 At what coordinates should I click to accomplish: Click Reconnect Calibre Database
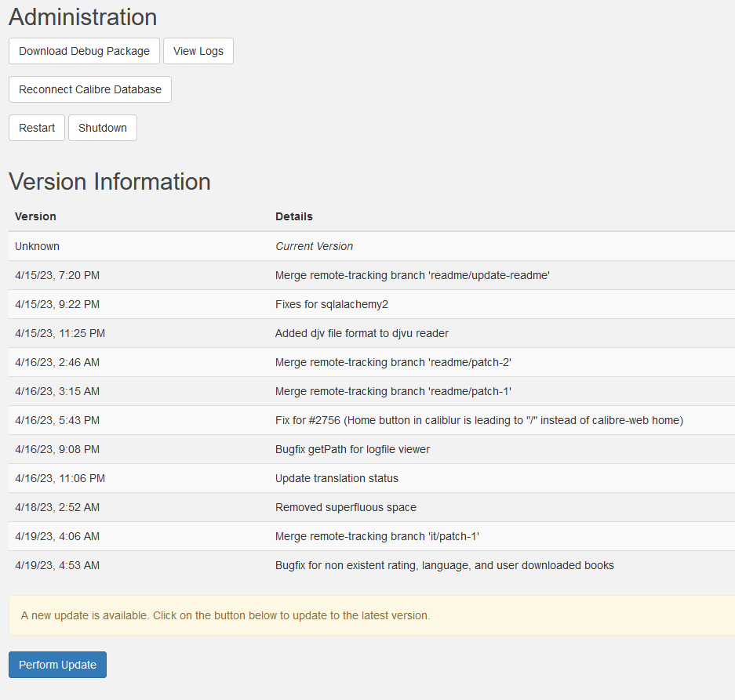[89, 89]
